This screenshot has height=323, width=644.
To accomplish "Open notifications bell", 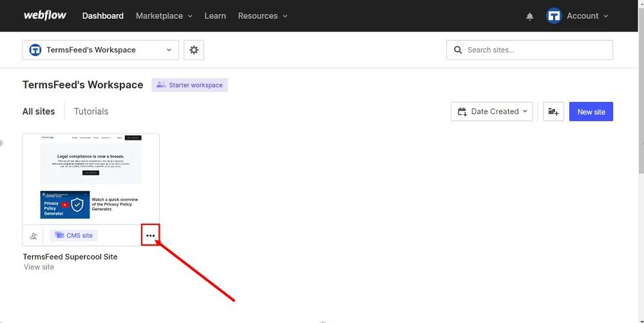I will [x=530, y=16].
